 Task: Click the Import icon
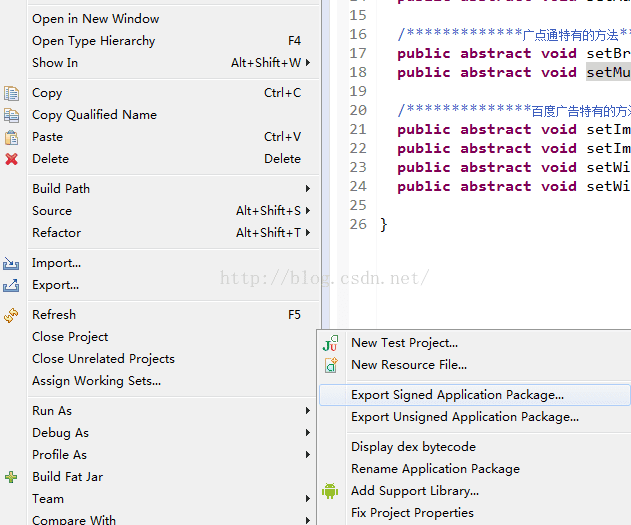[x=12, y=264]
